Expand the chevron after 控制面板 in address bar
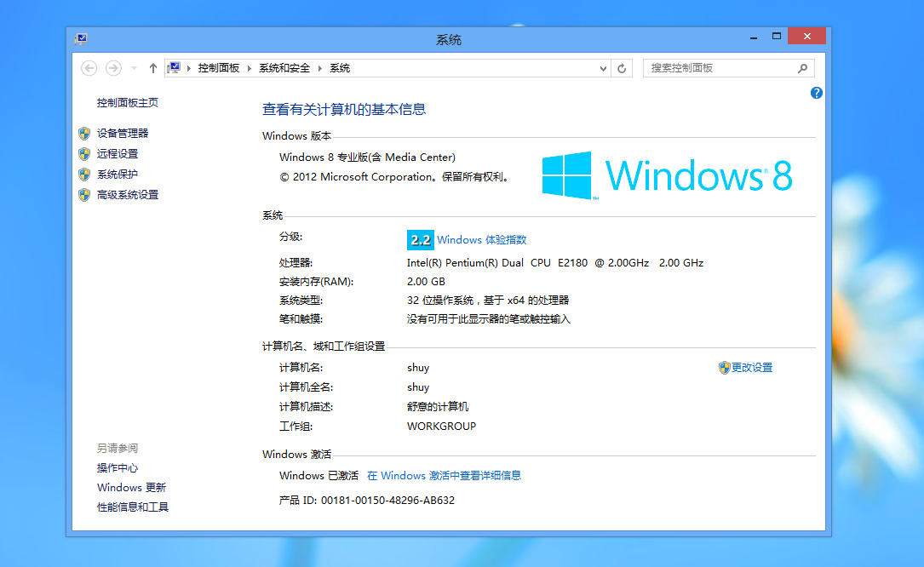The width and height of the screenshot is (924, 567). coord(250,68)
